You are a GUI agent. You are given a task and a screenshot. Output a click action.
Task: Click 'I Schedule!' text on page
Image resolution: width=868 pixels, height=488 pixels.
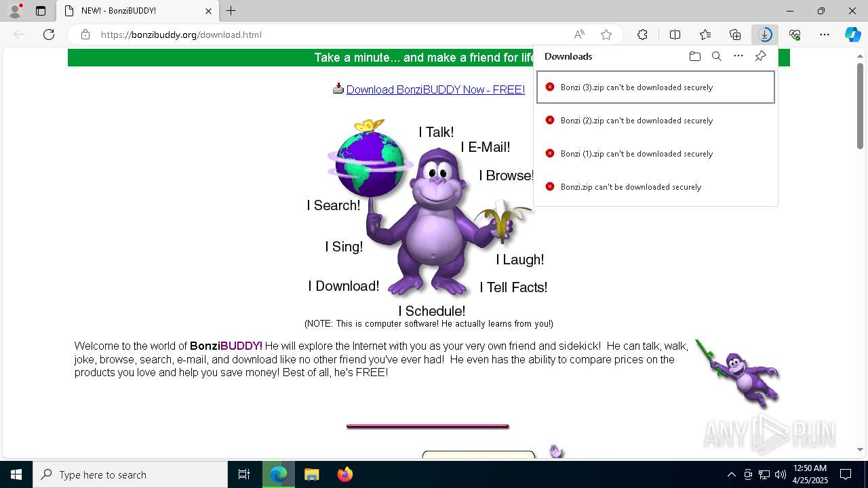click(x=432, y=311)
